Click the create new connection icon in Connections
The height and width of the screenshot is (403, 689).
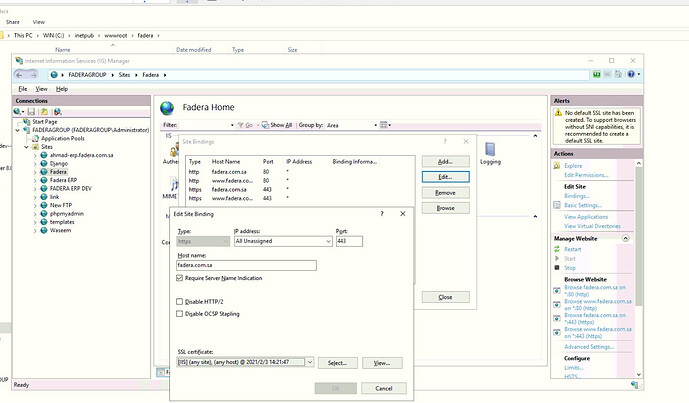(x=18, y=112)
